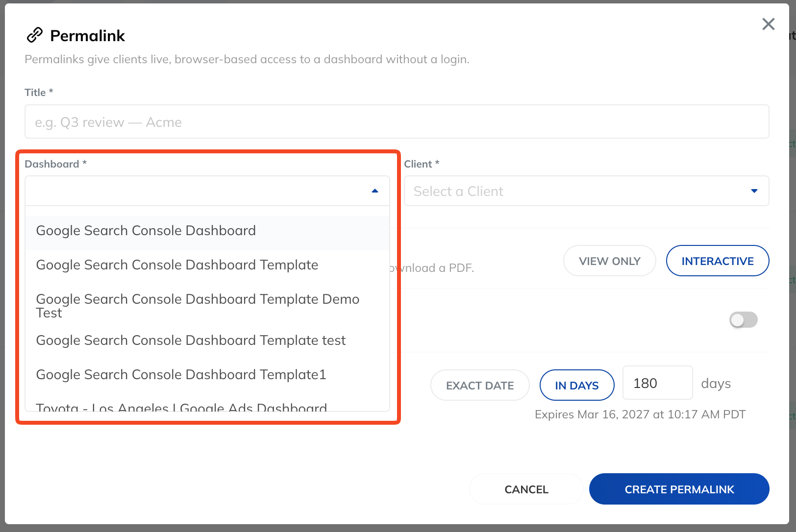Viewport: 796px width, 532px height.
Task: Close the Permalink dialog with the X icon
Action: click(768, 24)
